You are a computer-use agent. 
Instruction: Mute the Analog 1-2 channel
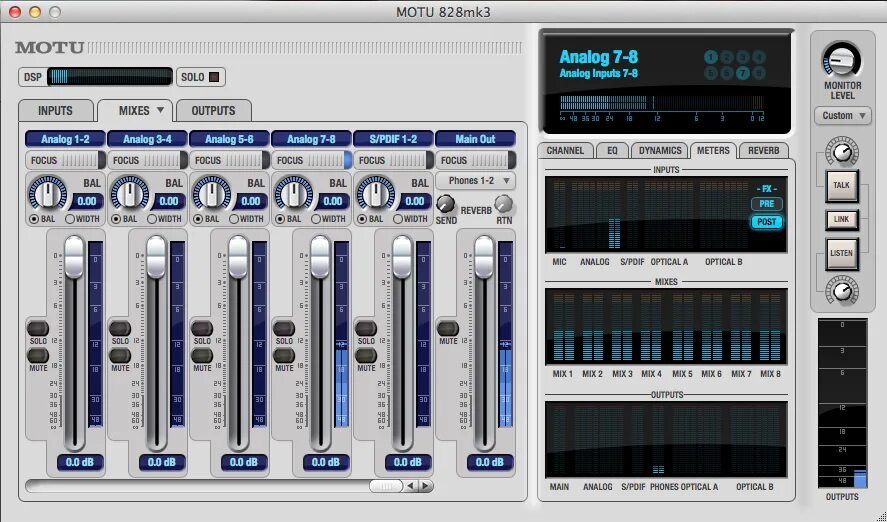point(38,355)
